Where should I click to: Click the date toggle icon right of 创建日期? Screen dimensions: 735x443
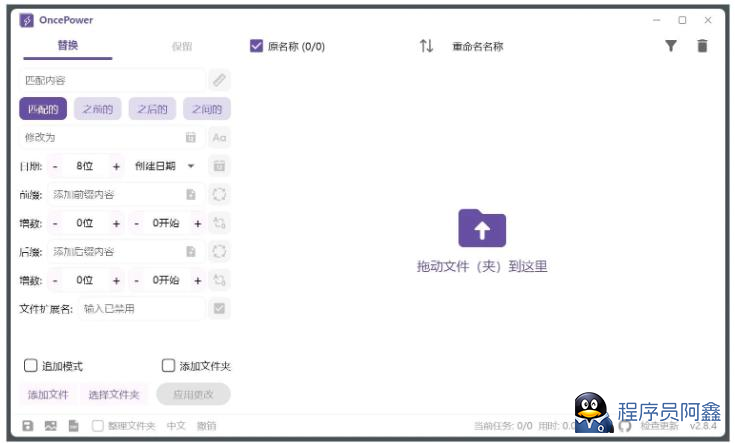tap(219, 166)
